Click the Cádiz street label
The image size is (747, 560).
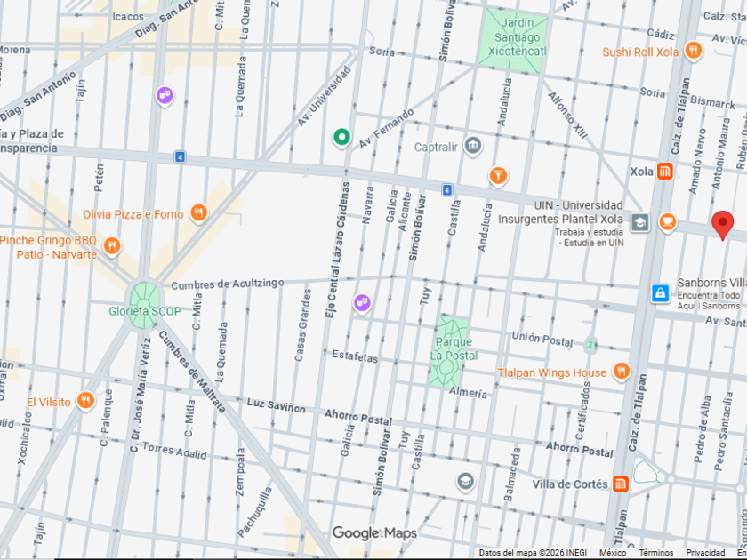661,34
